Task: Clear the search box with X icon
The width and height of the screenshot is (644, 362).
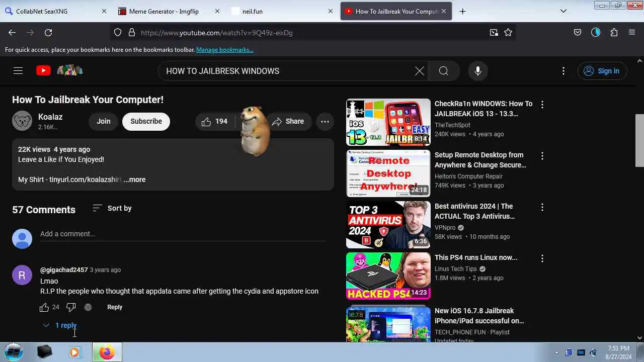Action: click(x=420, y=71)
